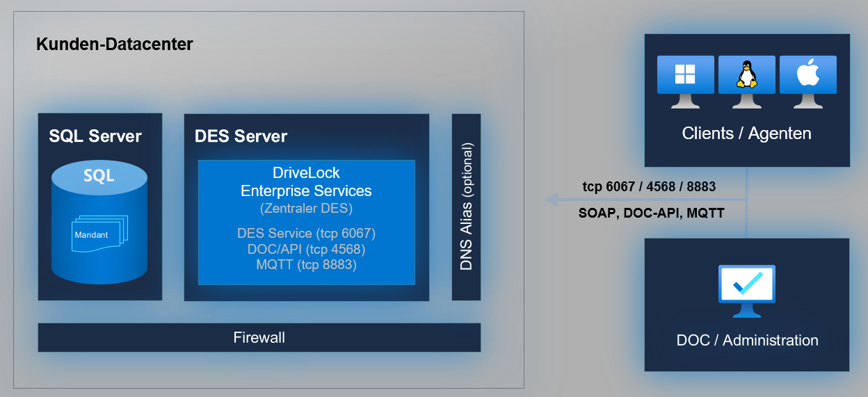
Task: Click the MQTT (tcp 8883) line
Action: (306, 265)
